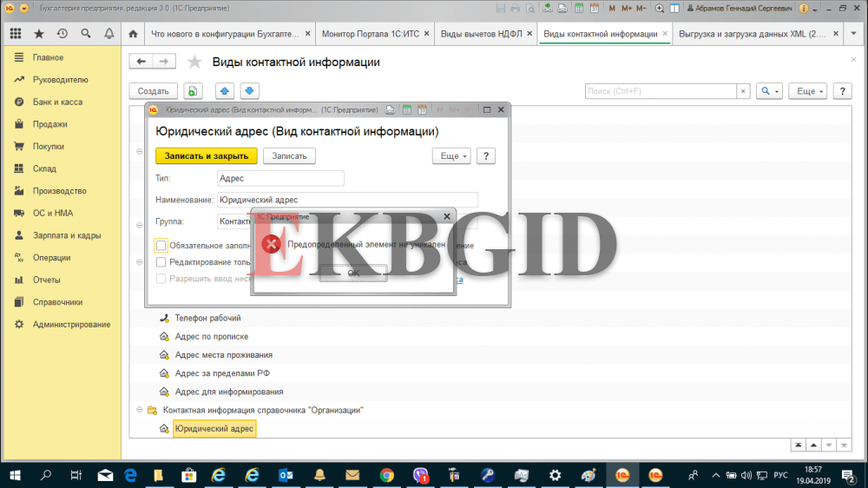Click the forward navigation arrow
Screen dimensions: 868x488
tap(164, 61)
